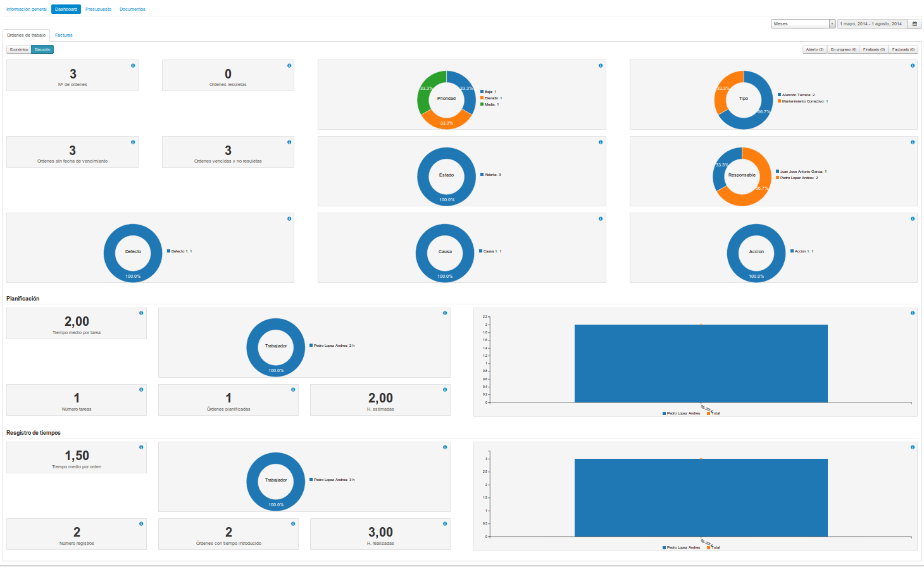Screen dimensions: 924x567
Task: Click Pedro Lopez Andreu: 2 h legend entry
Action: coord(332,346)
